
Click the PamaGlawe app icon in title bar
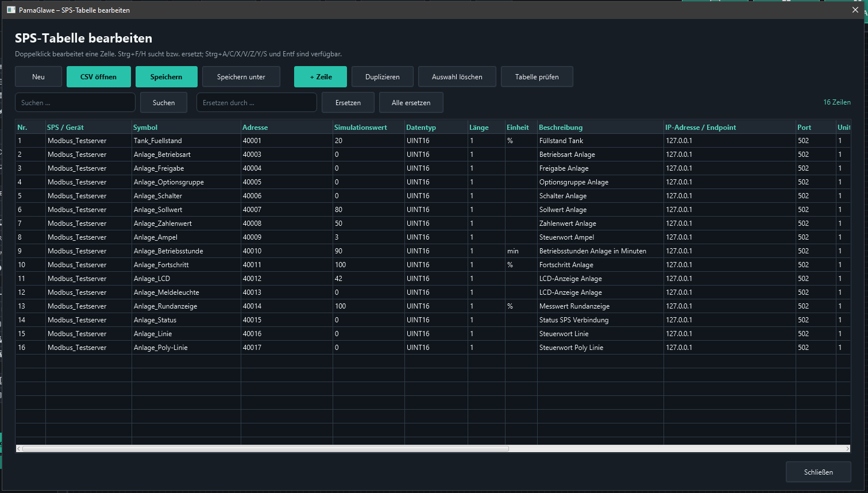click(x=11, y=10)
